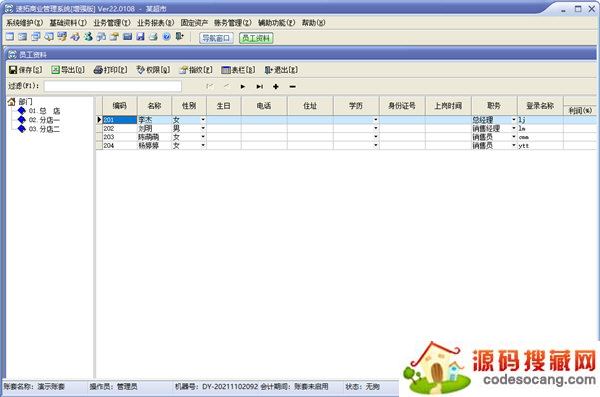Open the 辅助功能 menu
Screen dimensions: 600x397
[x=276, y=23]
